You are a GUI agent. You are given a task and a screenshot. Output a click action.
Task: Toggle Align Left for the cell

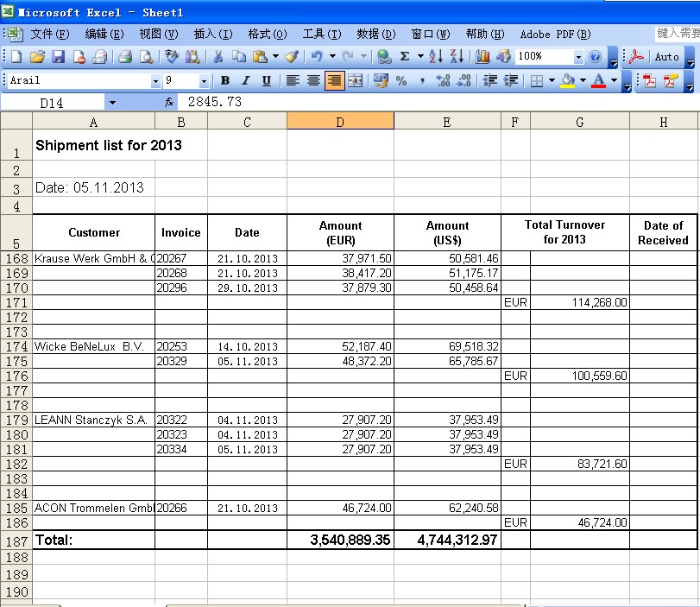pos(293,81)
